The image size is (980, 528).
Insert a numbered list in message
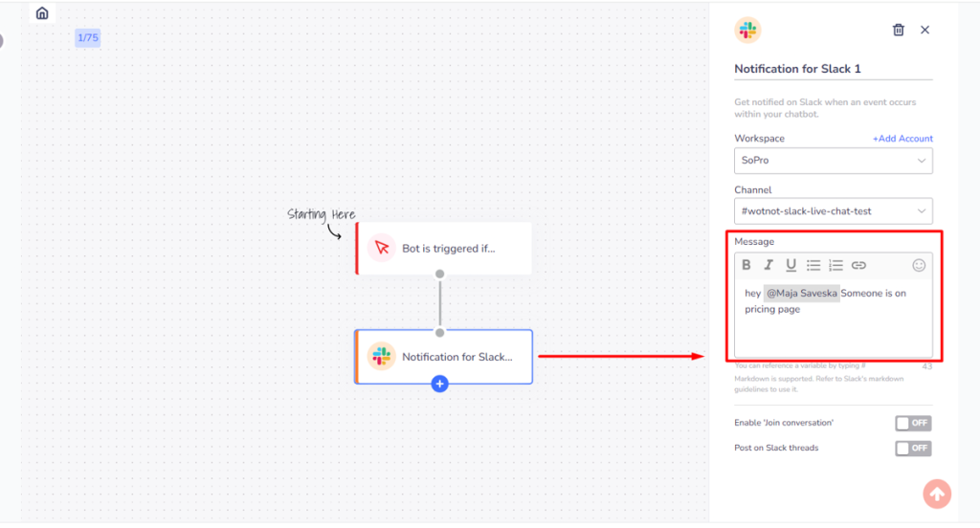point(835,265)
